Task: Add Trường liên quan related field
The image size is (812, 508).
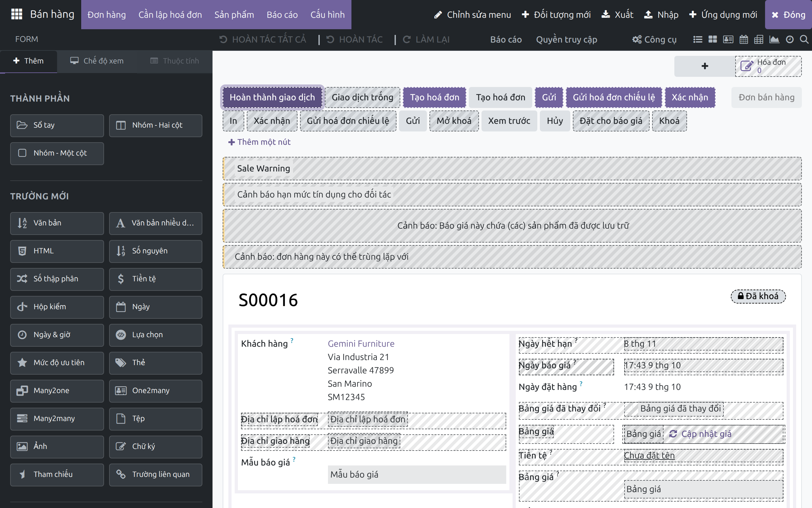Action: (156, 474)
